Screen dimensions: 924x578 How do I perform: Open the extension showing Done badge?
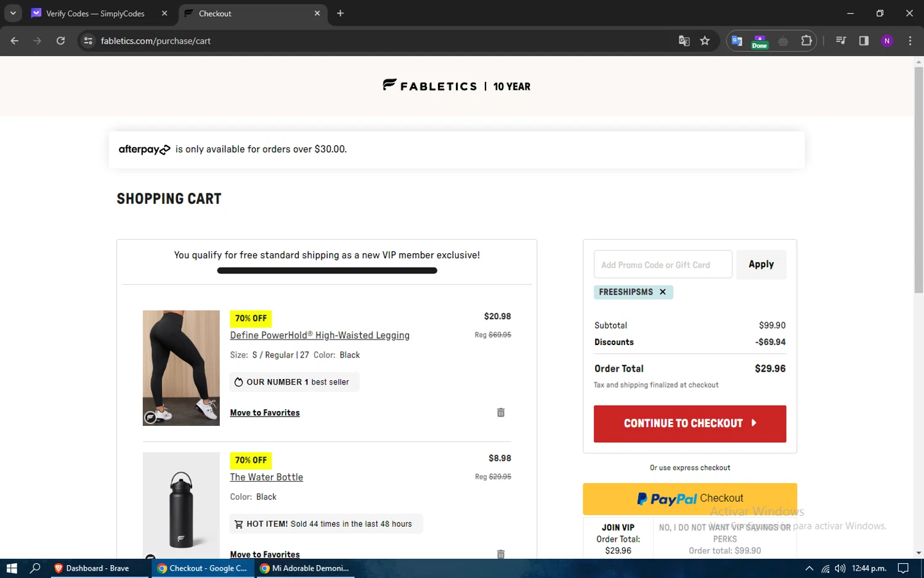[x=760, y=41]
